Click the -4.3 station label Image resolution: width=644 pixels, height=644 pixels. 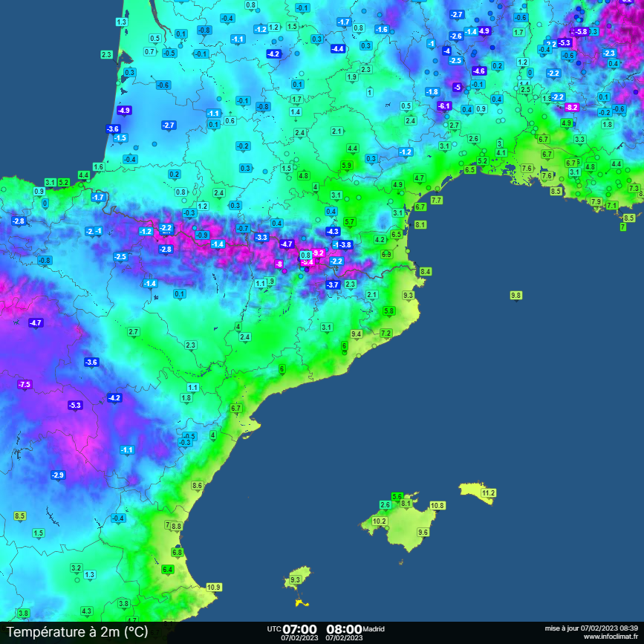coord(333,232)
